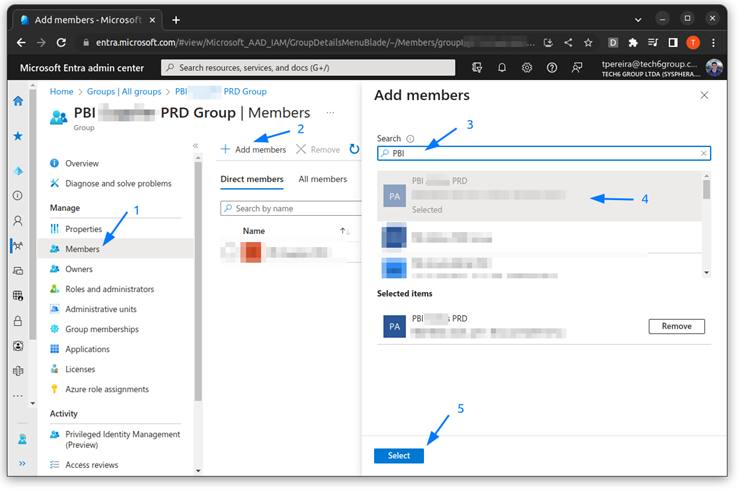Click the info icon beside Search label

pos(410,139)
